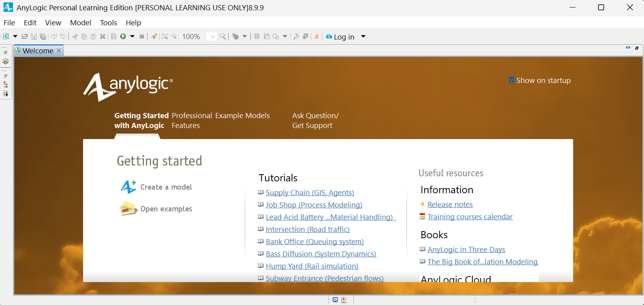
Task: Open the Supply Chain (GIS, Agents) tutorial
Action: pos(310,192)
